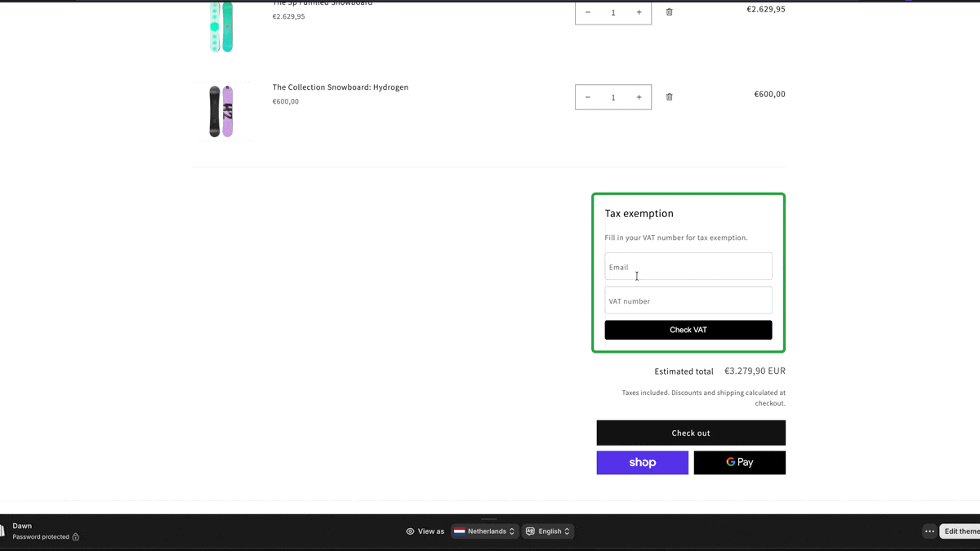Image resolution: width=980 pixels, height=551 pixels.
Task: Increase quantity of Hydrogen snowboard
Action: coord(639,97)
